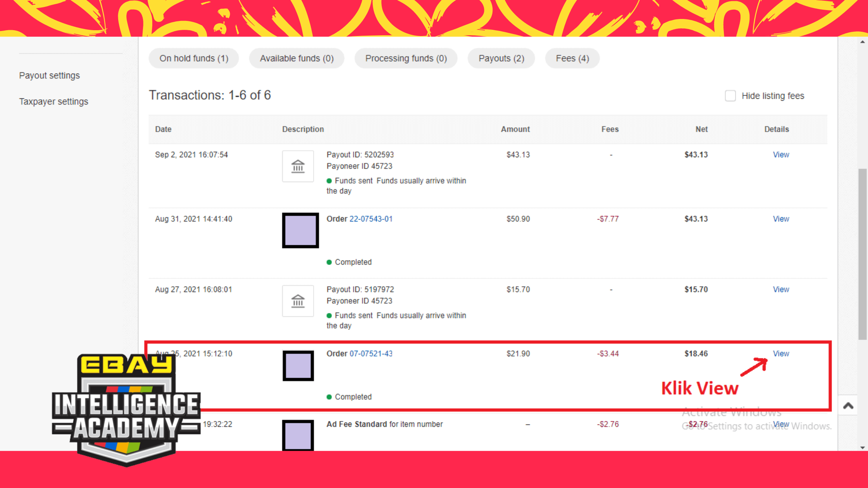
Task: Open Taxpayer settings in sidebar
Action: tap(54, 101)
